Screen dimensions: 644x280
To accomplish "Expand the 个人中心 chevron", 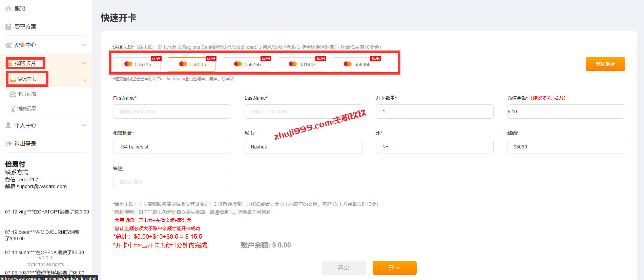I will click(x=84, y=125).
